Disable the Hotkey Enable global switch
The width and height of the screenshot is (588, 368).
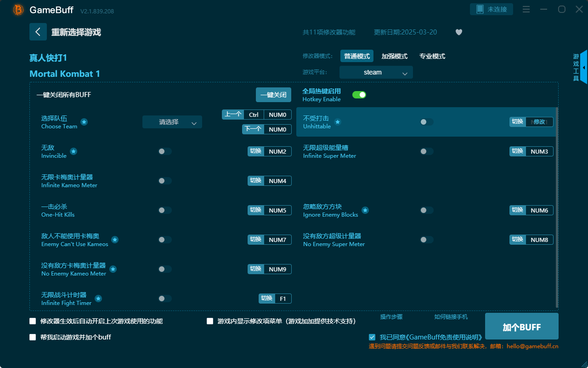(359, 94)
